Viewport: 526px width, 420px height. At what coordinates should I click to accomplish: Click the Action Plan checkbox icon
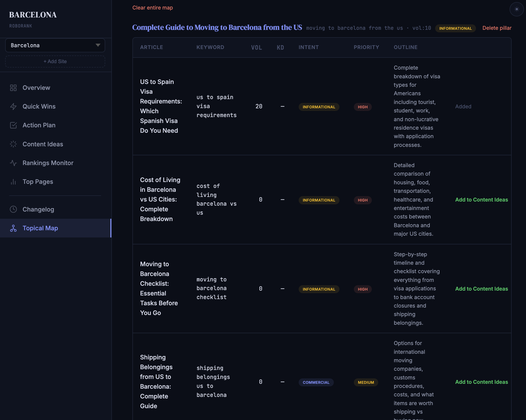[13, 125]
